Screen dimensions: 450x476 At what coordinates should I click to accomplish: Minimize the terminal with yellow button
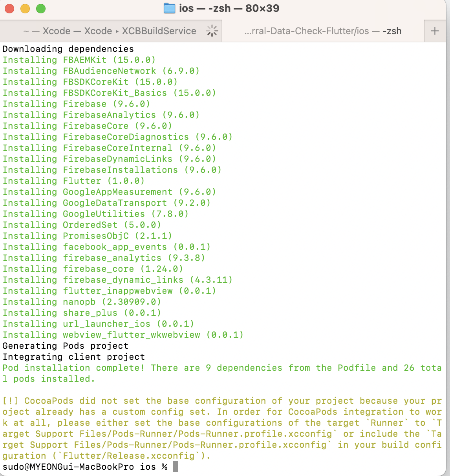(25, 8)
